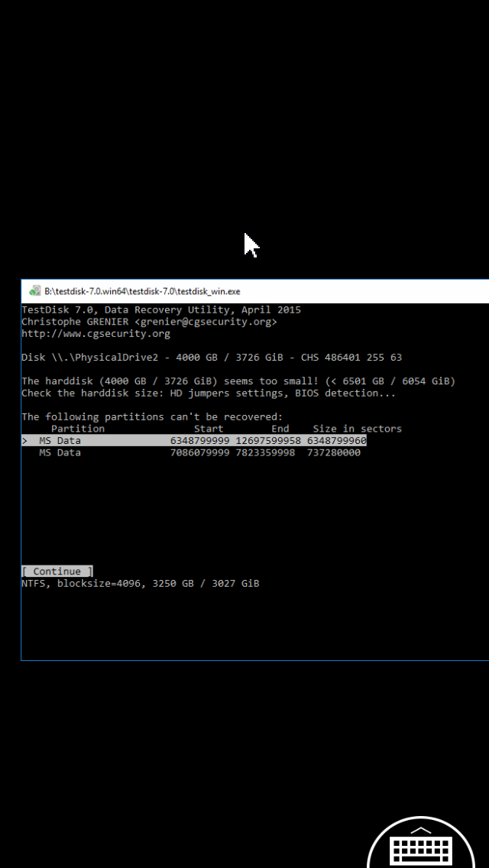The height and width of the screenshot is (868, 489).
Task: Click 'partitions can't be recovered' line
Action: (x=152, y=417)
